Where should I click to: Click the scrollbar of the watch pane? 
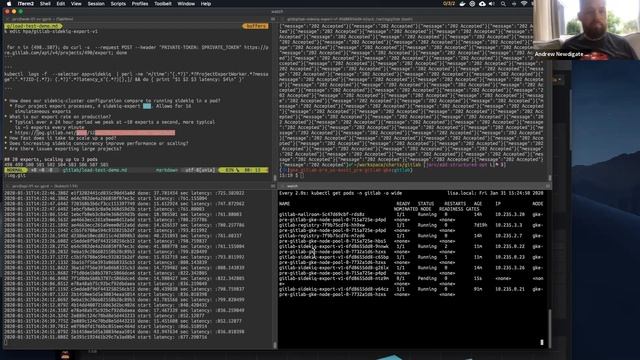(549, 329)
